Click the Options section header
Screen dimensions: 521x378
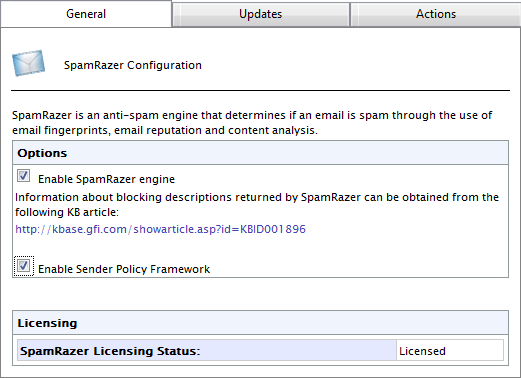[x=260, y=153]
